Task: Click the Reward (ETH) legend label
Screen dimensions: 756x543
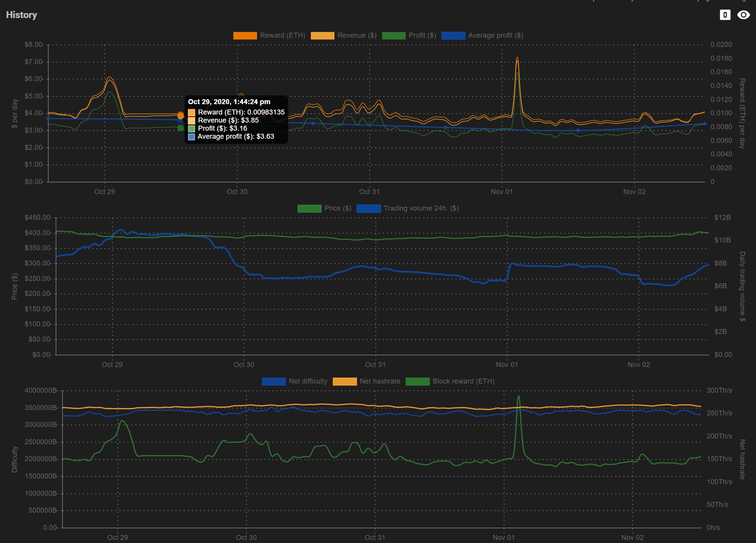Action: click(283, 35)
